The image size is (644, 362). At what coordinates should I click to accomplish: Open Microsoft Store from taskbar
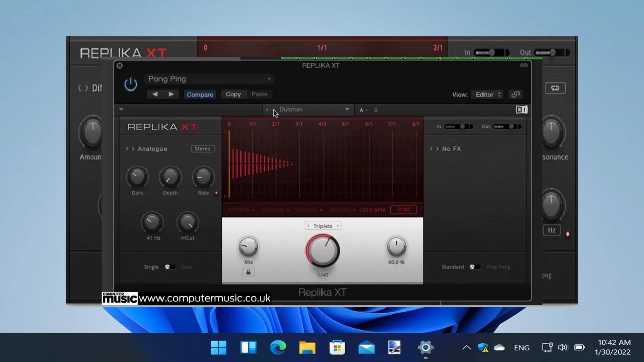[337, 347]
